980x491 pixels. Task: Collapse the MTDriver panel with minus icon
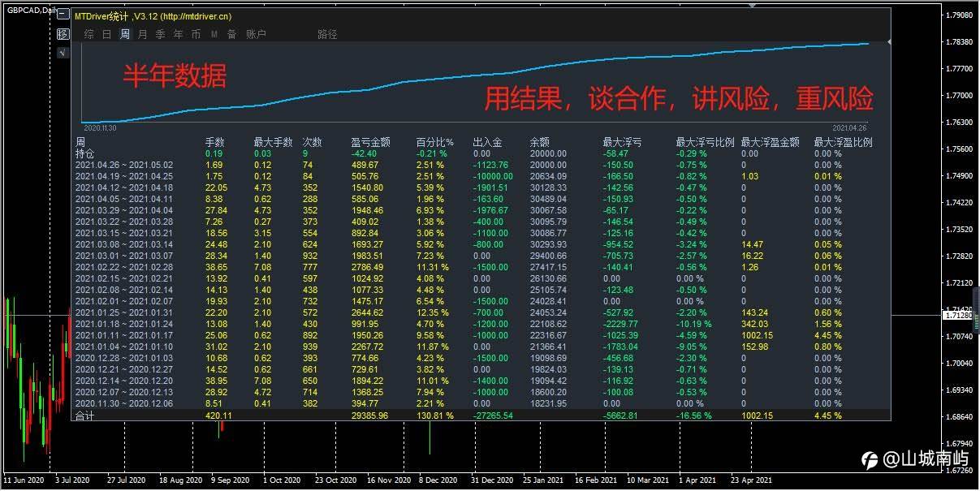[x=63, y=15]
